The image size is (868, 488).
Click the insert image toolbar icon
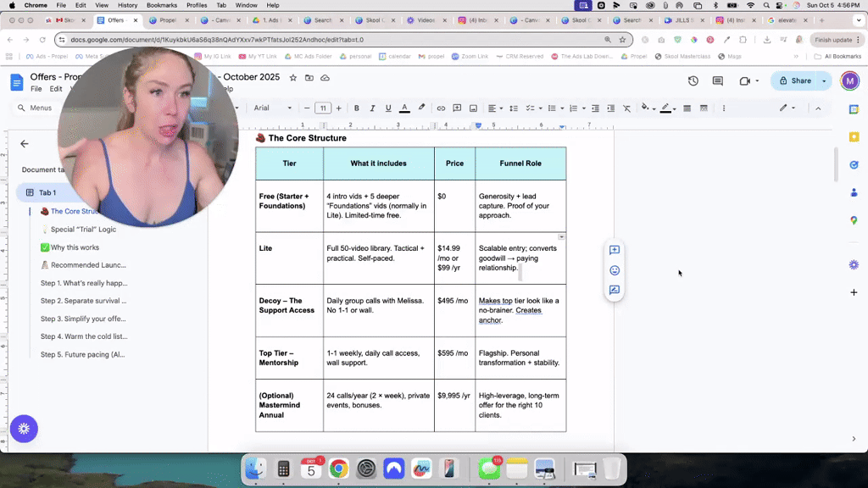(473, 108)
